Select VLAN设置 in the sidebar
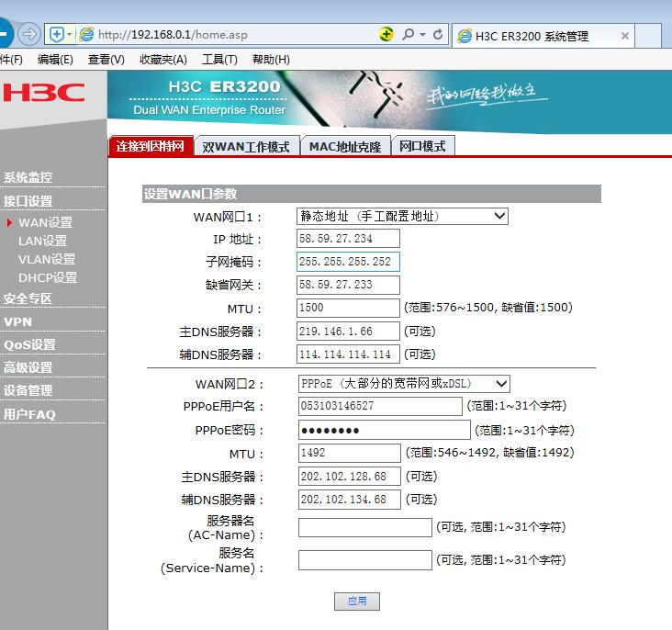 [47, 259]
